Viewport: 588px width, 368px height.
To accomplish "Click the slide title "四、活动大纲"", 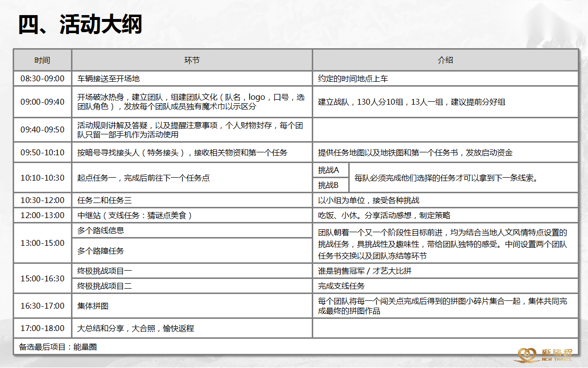I will 80,24.
